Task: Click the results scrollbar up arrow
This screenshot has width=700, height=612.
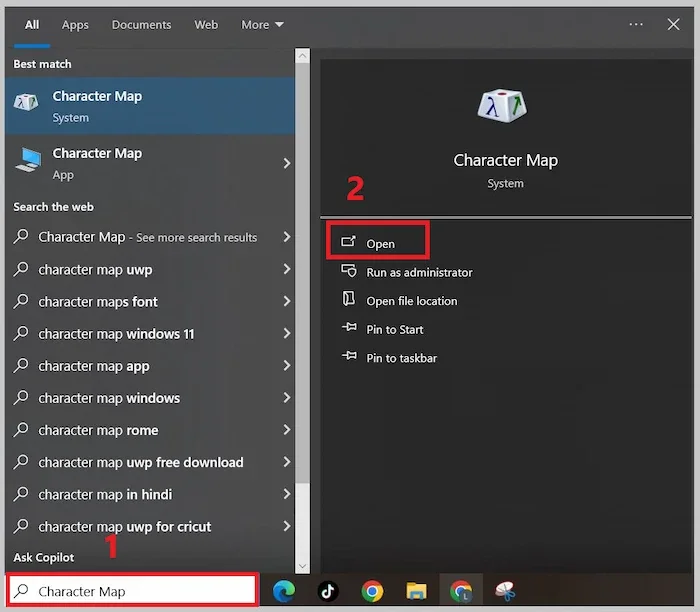Action: pyautogui.click(x=302, y=56)
